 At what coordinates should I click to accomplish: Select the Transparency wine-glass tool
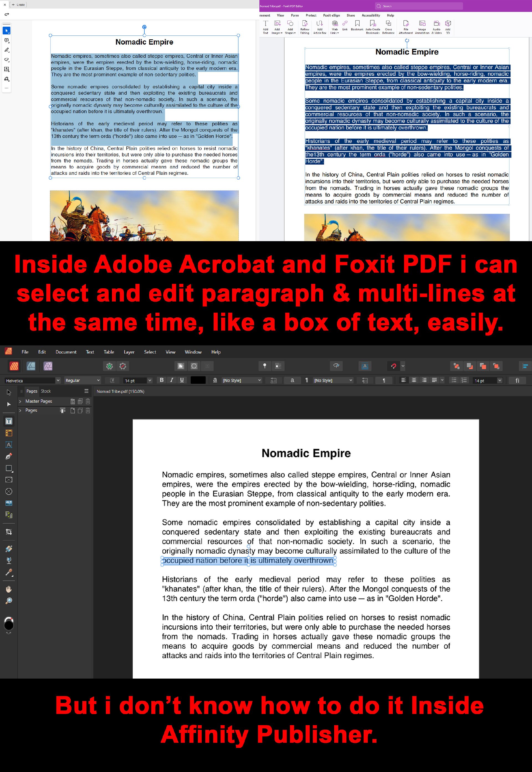[9, 560]
